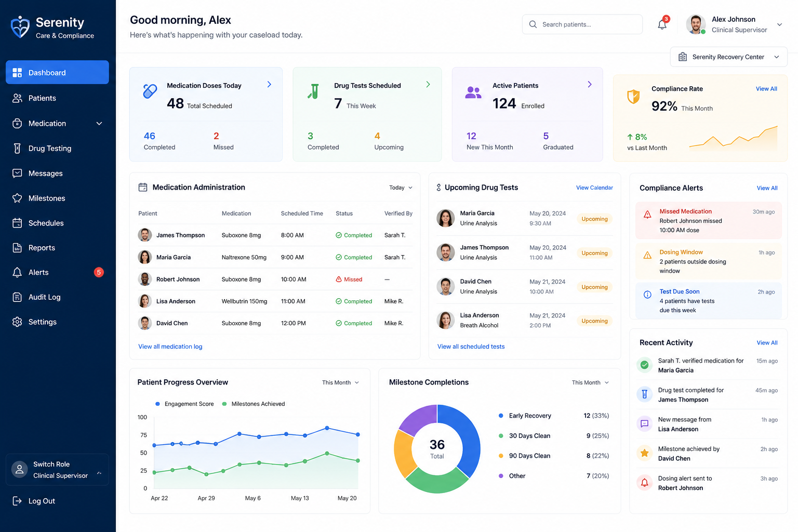The width and height of the screenshot is (798, 532).
Task: Open Medication Doses Today arrow
Action: 269,84
